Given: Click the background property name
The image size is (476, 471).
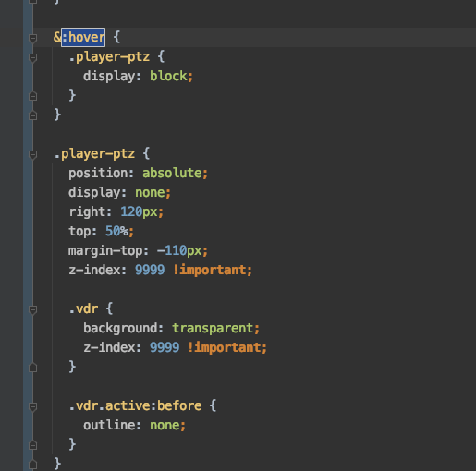Looking at the screenshot, I should tap(120, 329).
